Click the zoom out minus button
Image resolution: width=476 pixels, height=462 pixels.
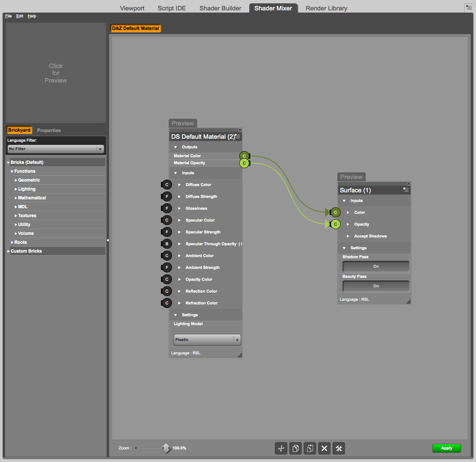tap(136, 448)
